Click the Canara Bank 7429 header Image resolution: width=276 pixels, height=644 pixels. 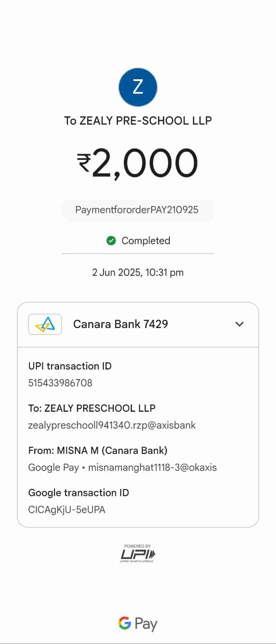120,324
